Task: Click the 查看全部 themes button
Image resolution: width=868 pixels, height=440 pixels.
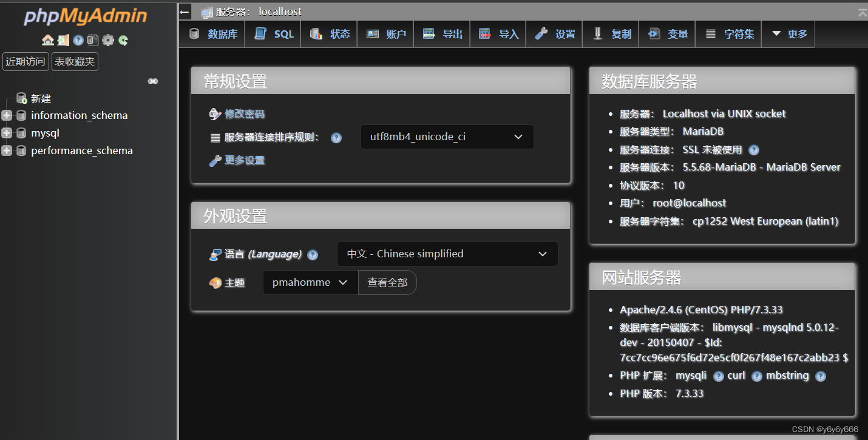Action: click(x=387, y=282)
